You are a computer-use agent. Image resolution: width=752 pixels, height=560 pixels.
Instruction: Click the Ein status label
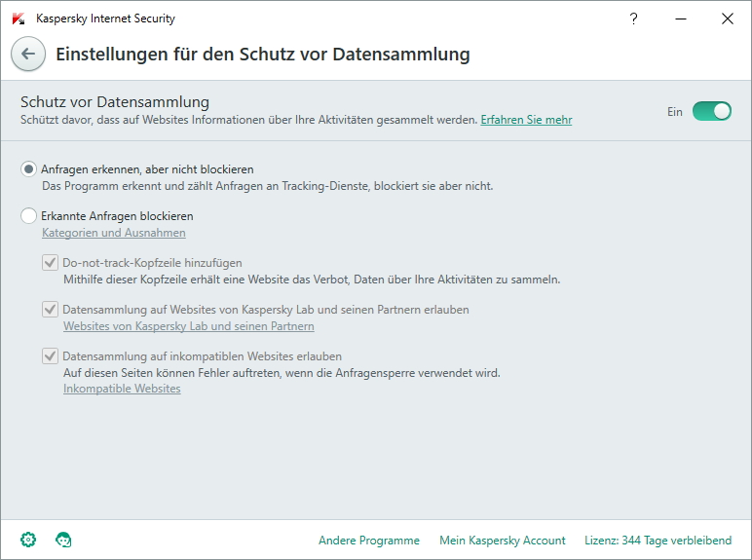point(674,112)
